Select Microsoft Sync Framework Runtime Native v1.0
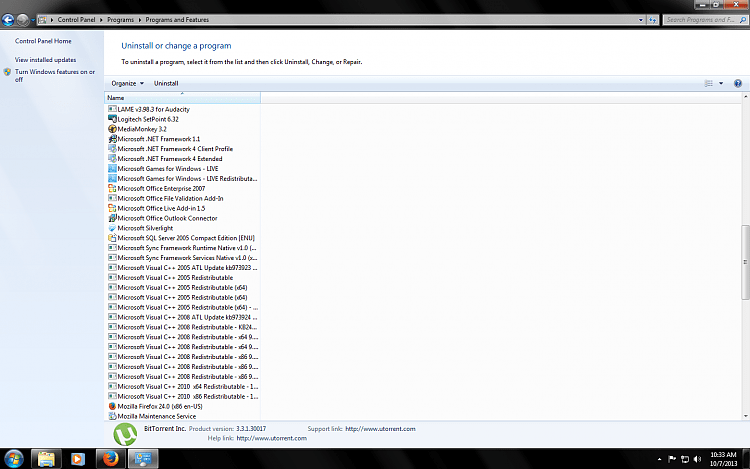750x469 pixels. coord(187,248)
